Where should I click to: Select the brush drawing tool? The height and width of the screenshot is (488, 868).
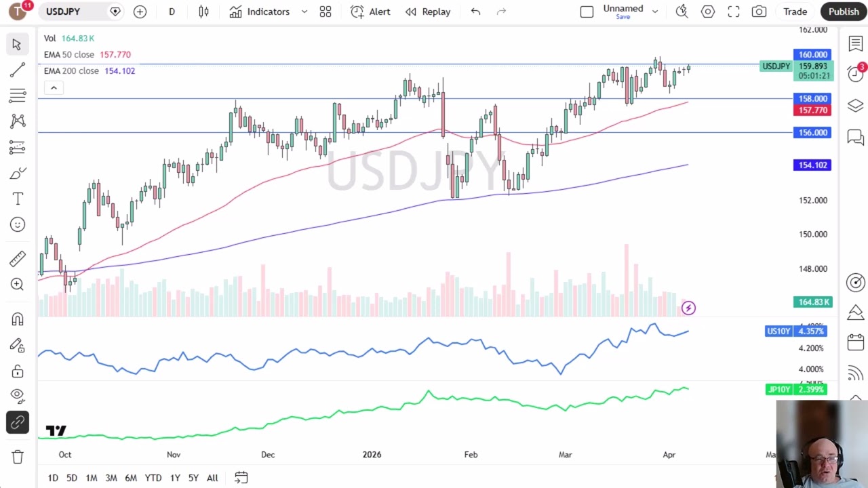17,173
